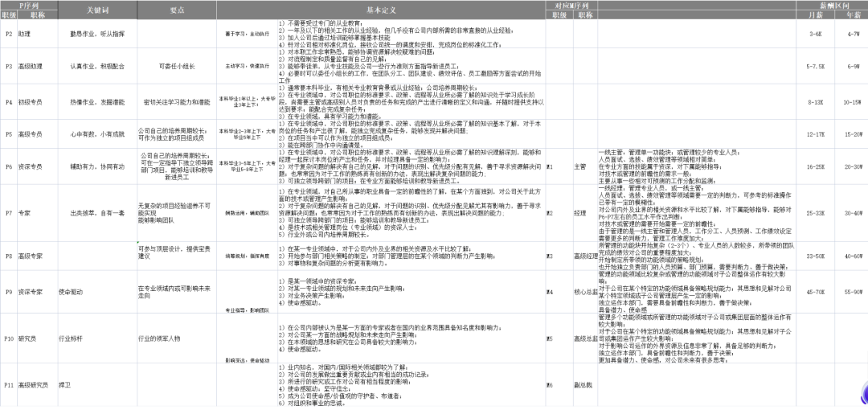Viewport: 868px width, 414px height.
Task: Click the annual salary cell '4-7W'
Action: [851, 34]
